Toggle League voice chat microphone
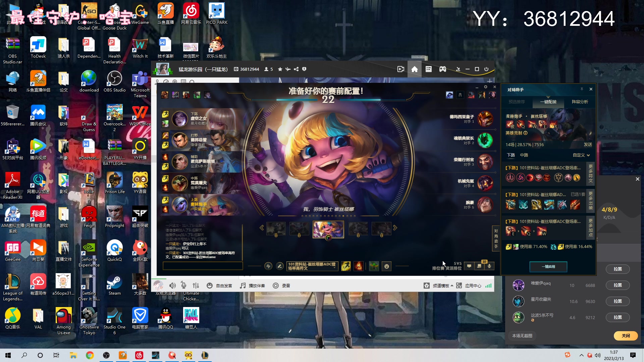 (489, 266)
